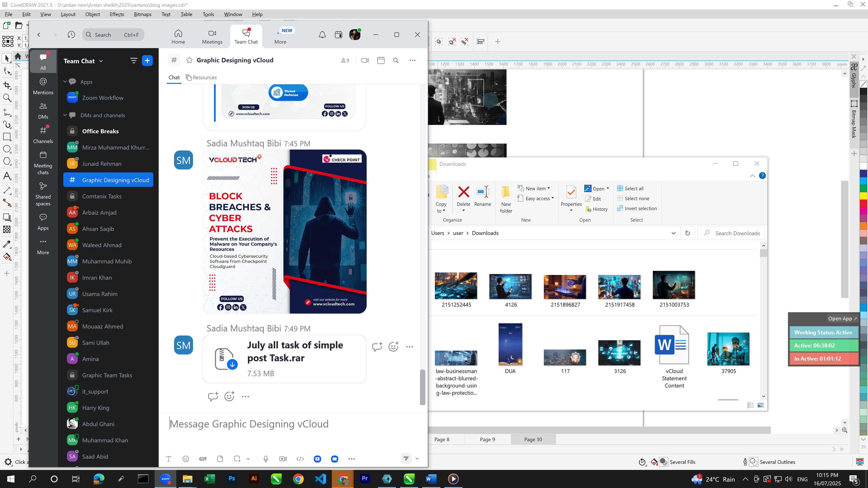The height and width of the screenshot is (488, 868).
Task: View the channel's 9 members
Action: [345, 60]
